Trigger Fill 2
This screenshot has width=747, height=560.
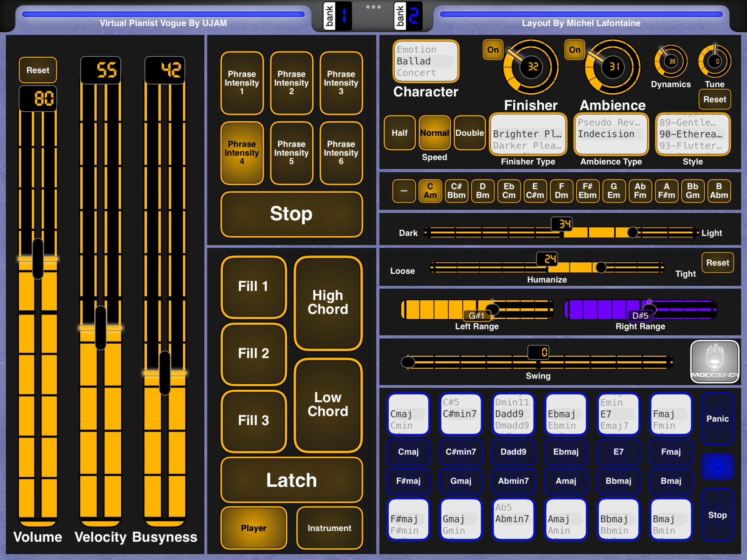coord(254,354)
